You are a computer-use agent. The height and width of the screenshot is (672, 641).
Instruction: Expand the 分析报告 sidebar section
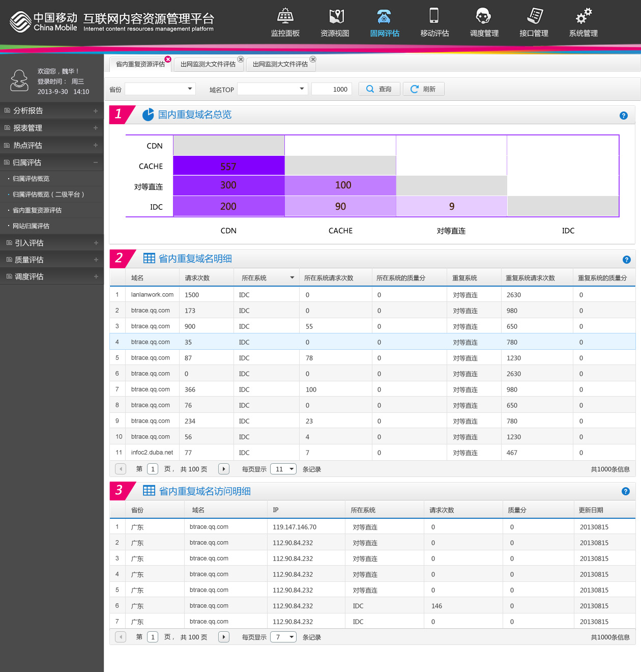click(95, 111)
